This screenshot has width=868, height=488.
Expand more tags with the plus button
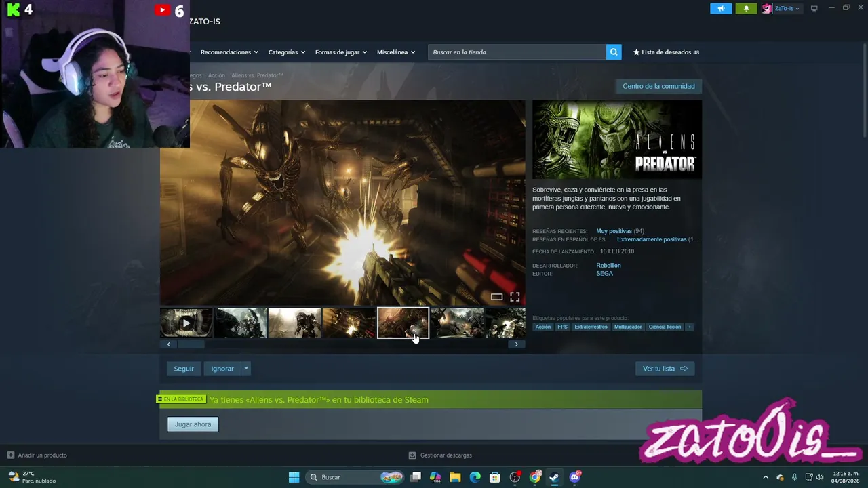(690, 327)
